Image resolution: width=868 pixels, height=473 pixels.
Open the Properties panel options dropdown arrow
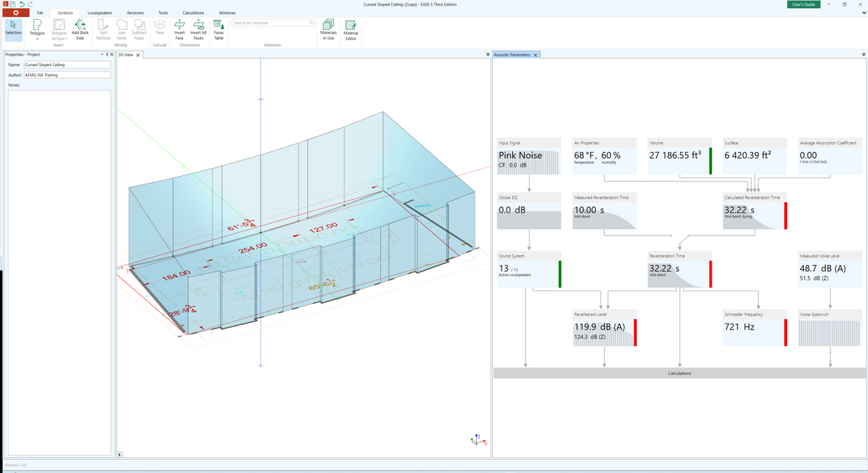pyautogui.click(x=102, y=55)
